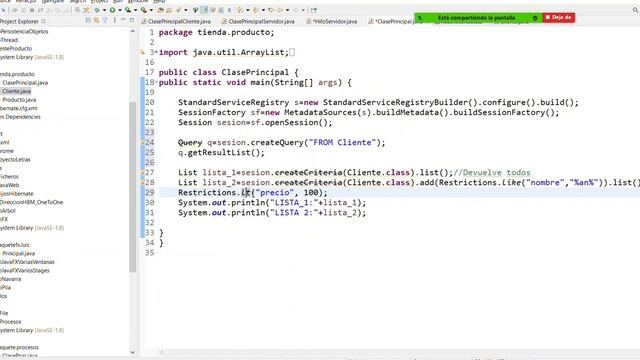Click the Debug toolbar icon
This screenshot has width=640, height=360.
(97, 10)
